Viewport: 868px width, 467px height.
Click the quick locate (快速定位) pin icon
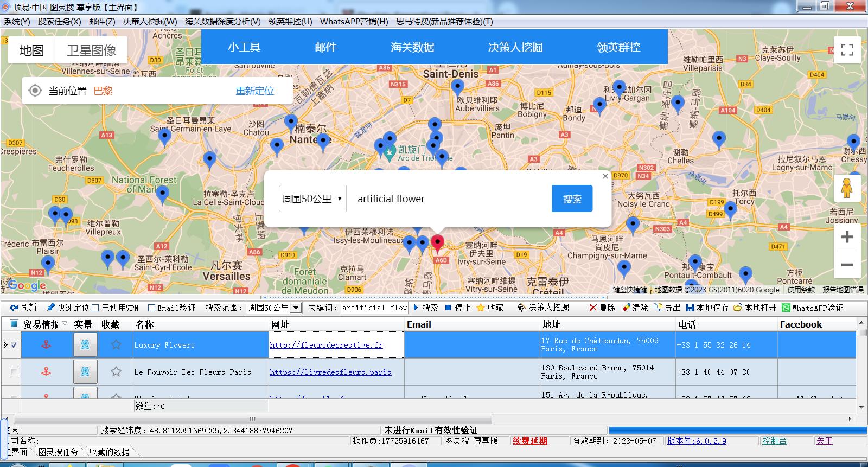click(51, 308)
